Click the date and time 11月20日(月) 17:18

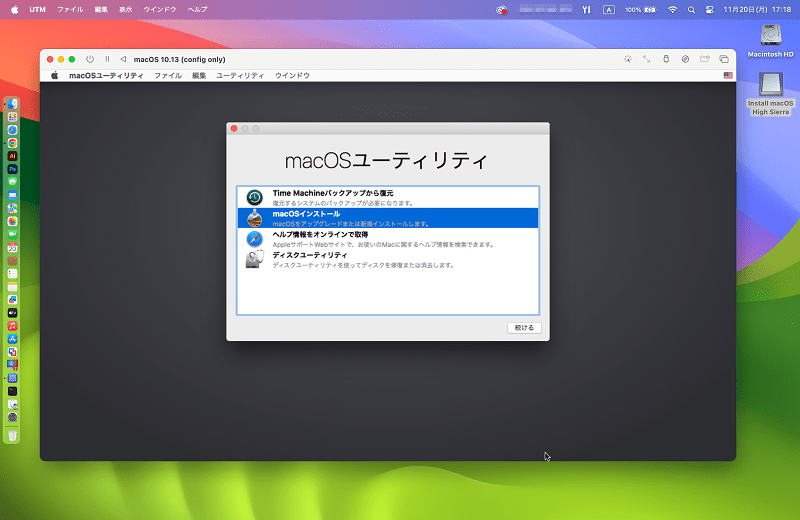757,9
